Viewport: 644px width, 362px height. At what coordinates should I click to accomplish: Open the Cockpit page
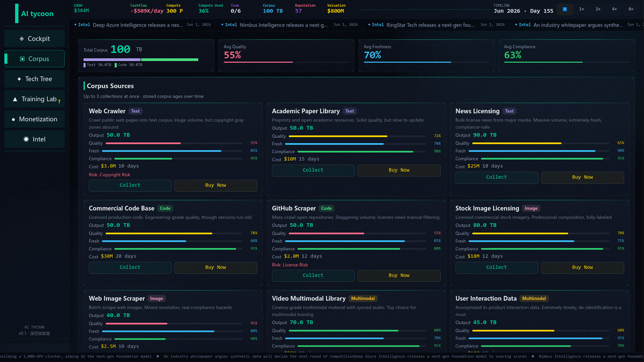point(35,39)
